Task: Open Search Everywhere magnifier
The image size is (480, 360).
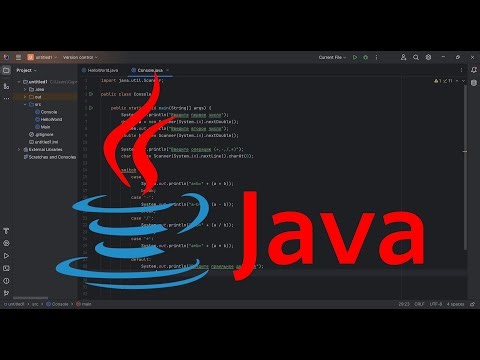Action: click(x=416, y=57)
